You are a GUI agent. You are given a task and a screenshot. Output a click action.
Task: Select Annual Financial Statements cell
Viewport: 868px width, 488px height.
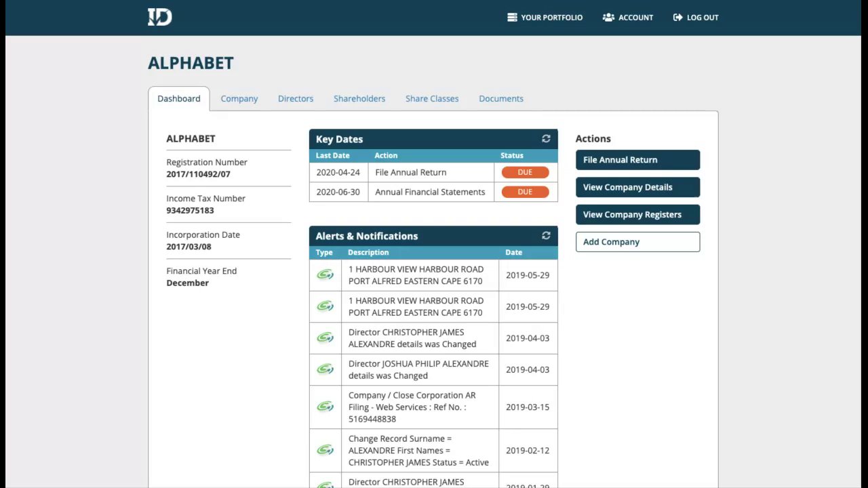[431, 192]
